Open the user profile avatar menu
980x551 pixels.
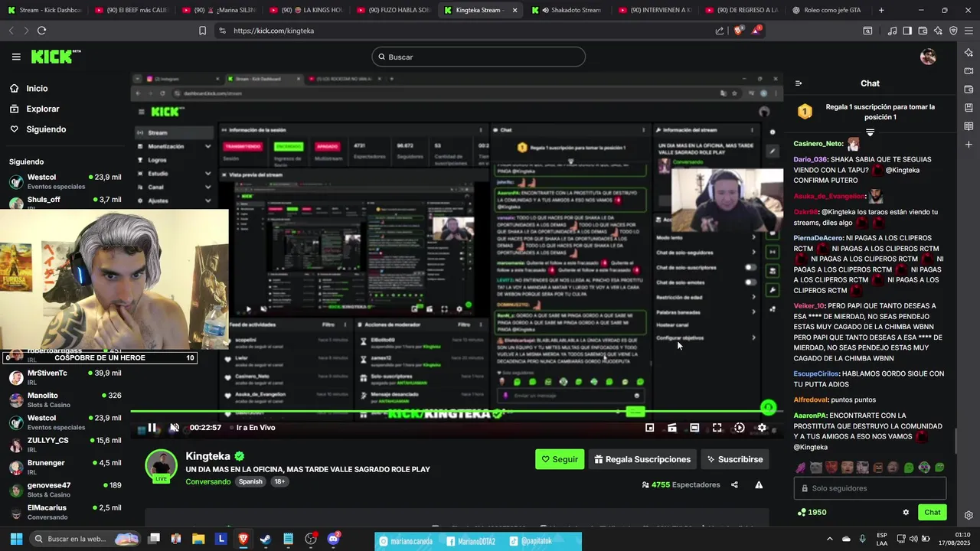928,57
